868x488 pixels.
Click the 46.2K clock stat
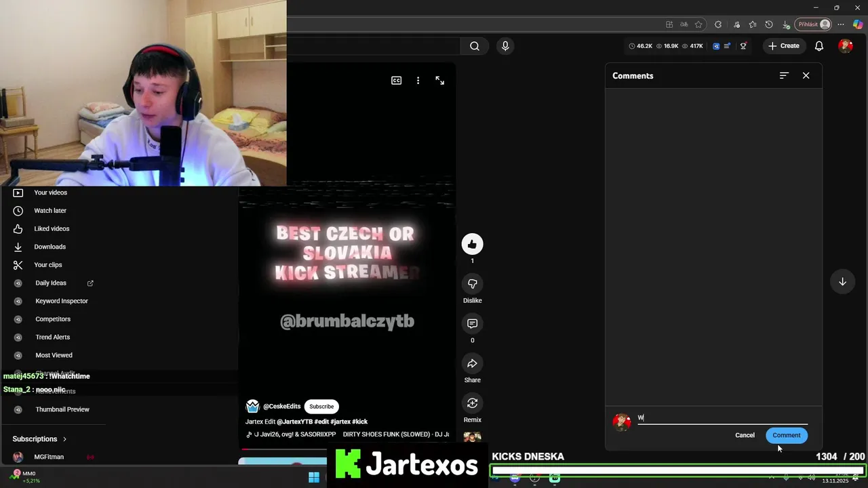click(x=640, y=46)
